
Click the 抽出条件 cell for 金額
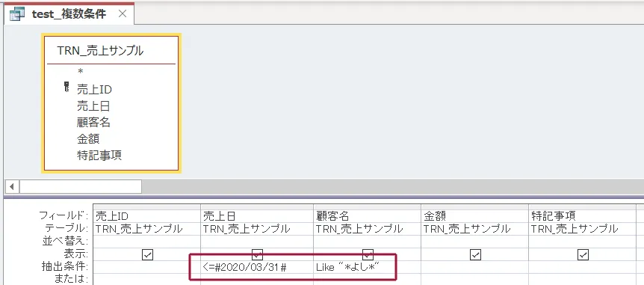click(475, 267)
